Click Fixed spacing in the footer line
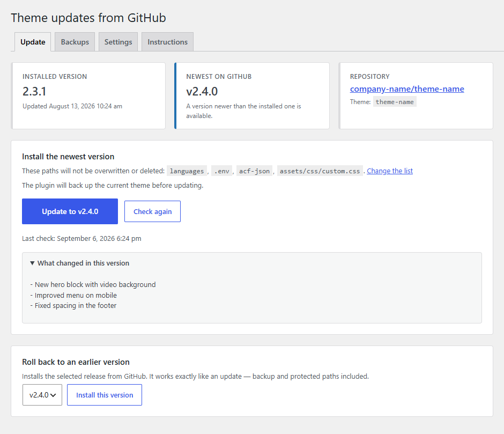504x434 pixels. [73, 306]
